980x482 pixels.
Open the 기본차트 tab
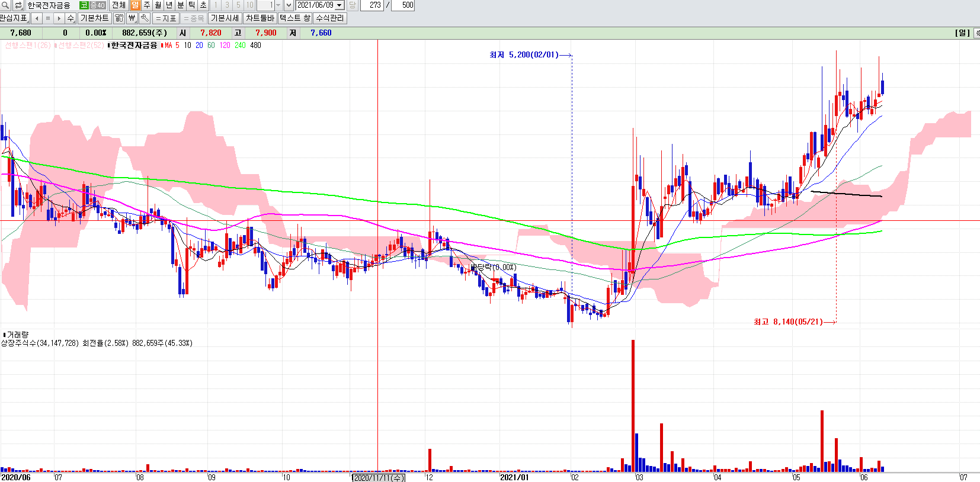94,18
